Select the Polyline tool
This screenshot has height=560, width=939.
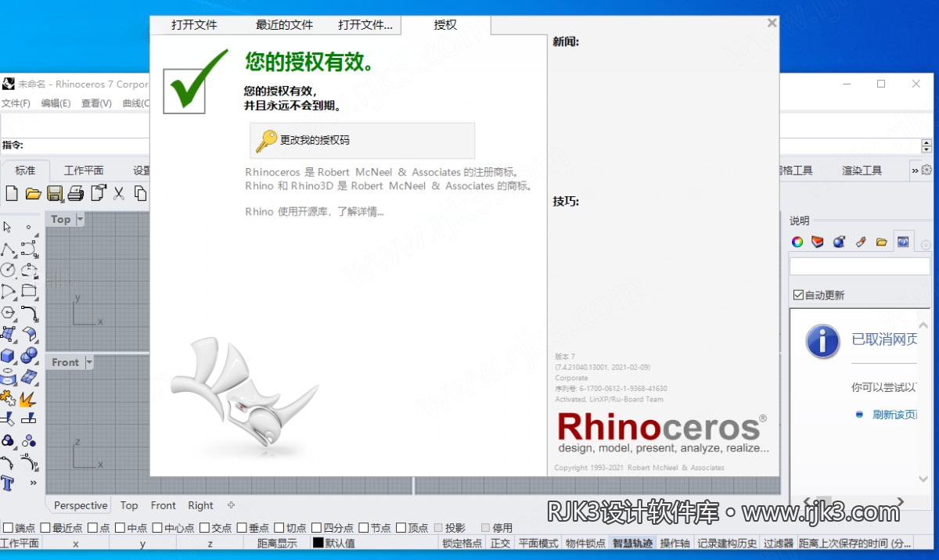coord(8,249)
